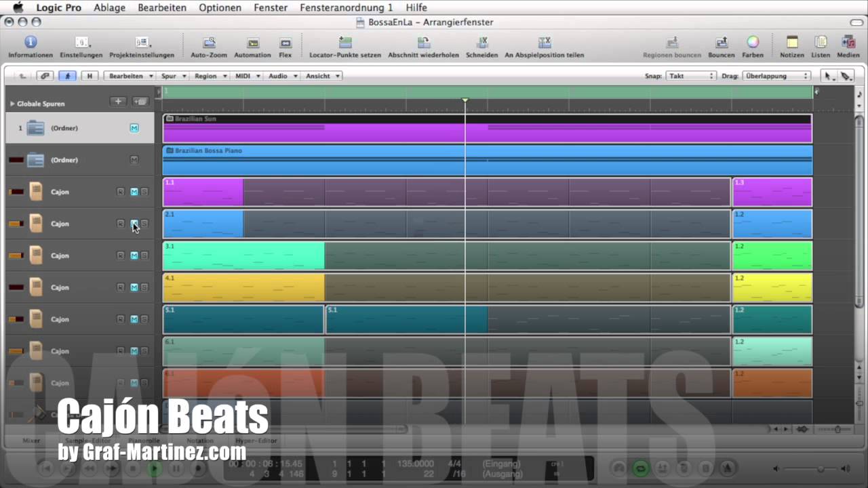Select the Brazilian Bossa Piano region
This screenshot has width=868, height=488.
tap(487, 160)
